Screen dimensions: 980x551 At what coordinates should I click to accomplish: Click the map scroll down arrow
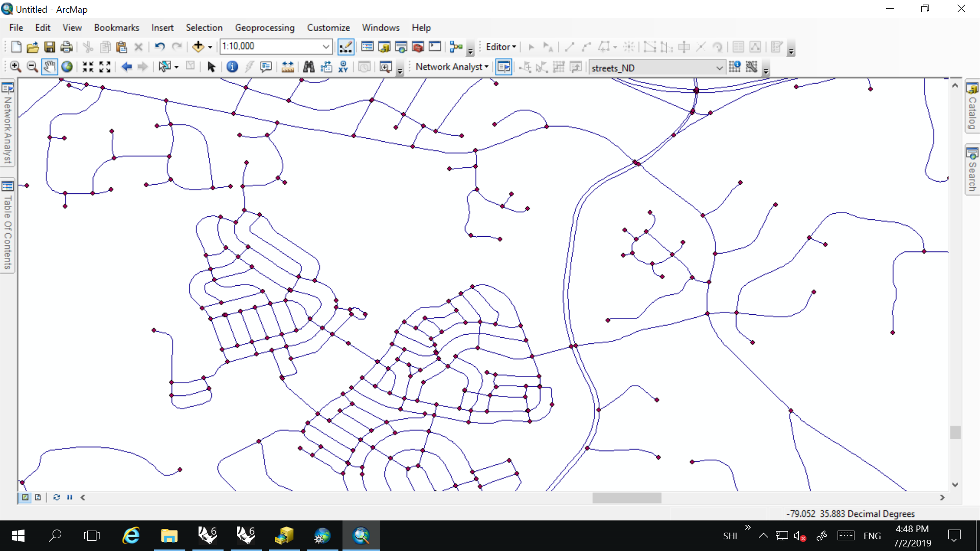point(955,485)
